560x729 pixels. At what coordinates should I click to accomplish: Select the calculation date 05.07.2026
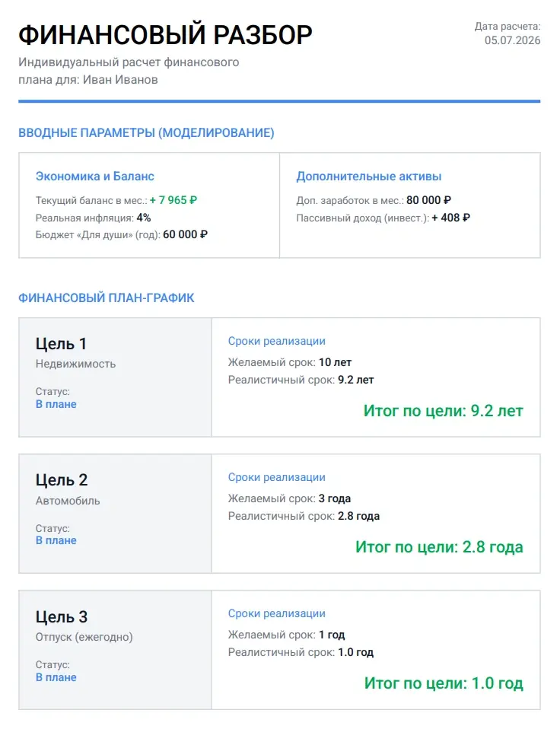512,40
